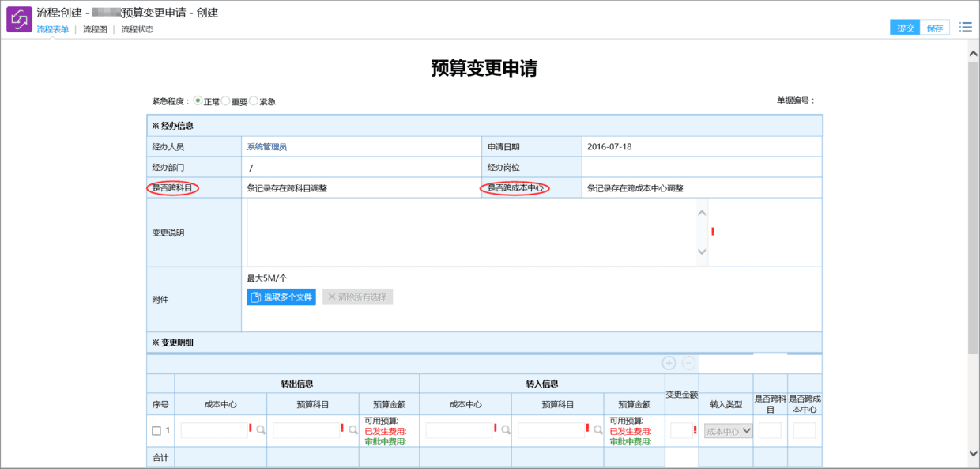This screenshot has height=469, width=980.
Task: Click the 保存 button
Action: coord(936,28)
